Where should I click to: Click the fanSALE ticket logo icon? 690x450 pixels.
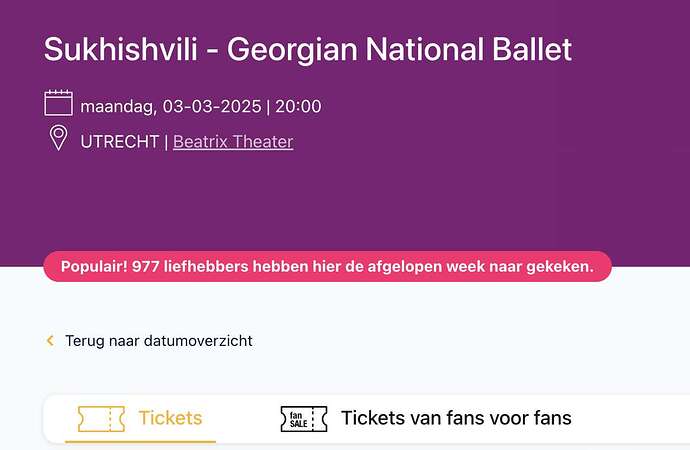click(x=304, y=419)
